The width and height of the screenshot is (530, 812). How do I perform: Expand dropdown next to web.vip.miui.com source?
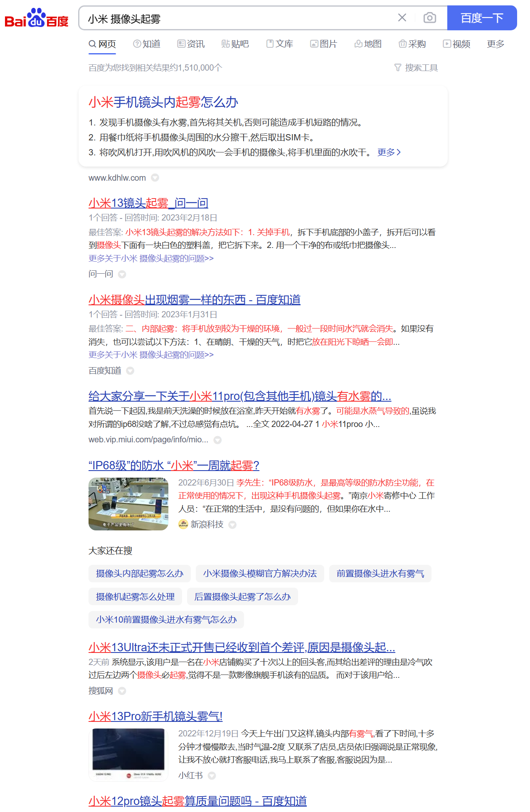click(x=217, y=440)
